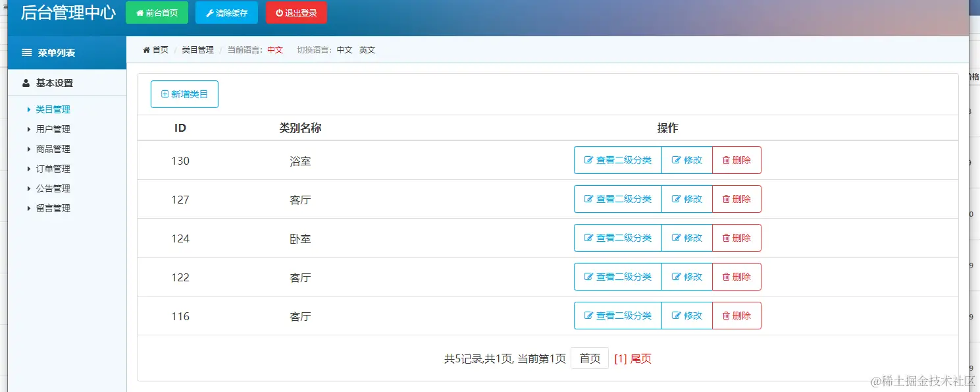This screenshot has width=980, height=392.
Task: Click the 清除缓存 blue button
Action: tap(226, 13)
